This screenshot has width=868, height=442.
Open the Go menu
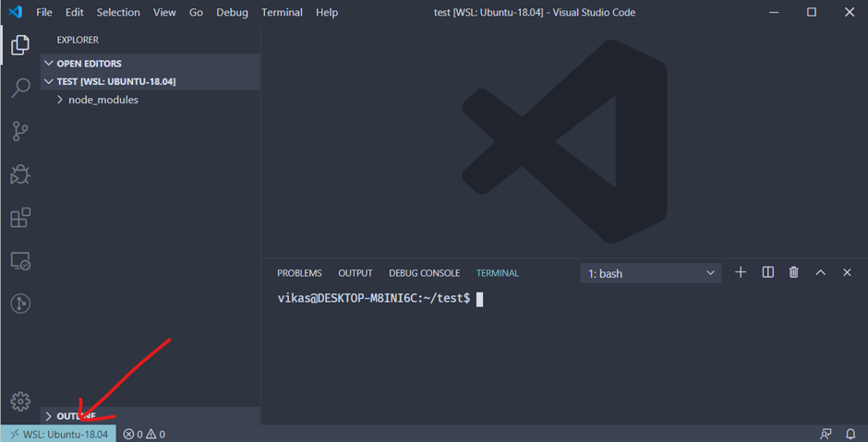[x=196, y=12]
